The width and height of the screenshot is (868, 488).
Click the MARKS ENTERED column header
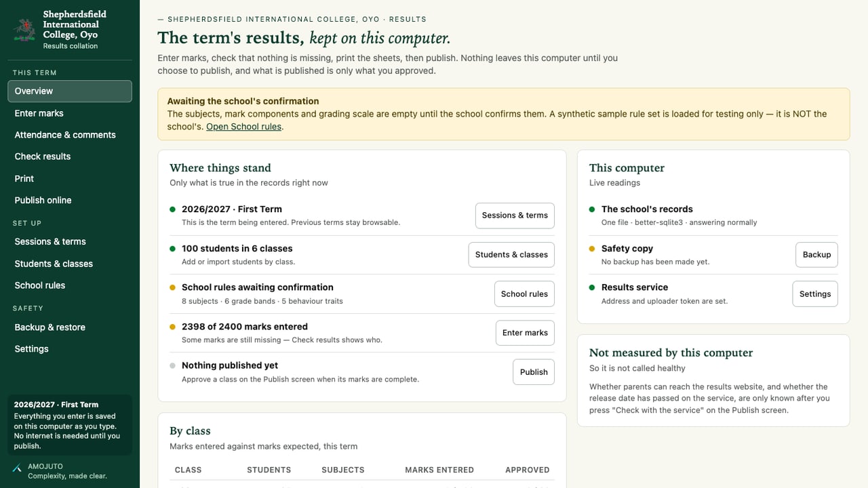coord(439,470)
